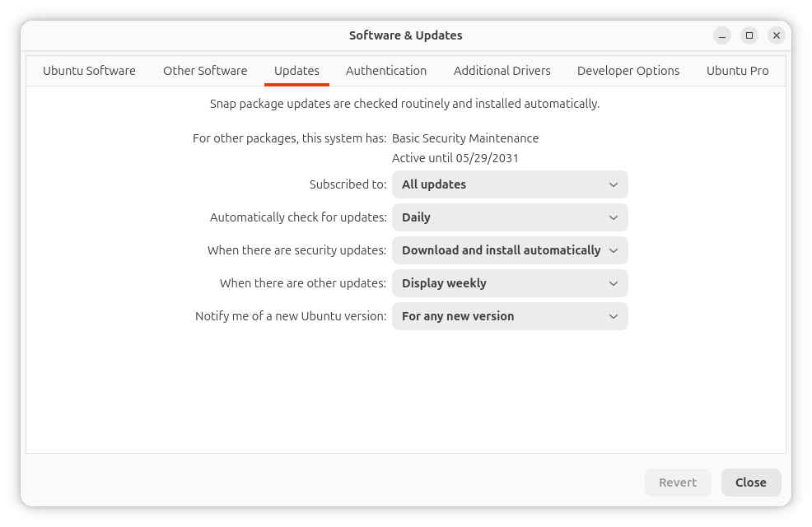Screen dimensions: 812x527
Task: Open the 'Download and install automatically' dropdown
Action: (510, 250)
